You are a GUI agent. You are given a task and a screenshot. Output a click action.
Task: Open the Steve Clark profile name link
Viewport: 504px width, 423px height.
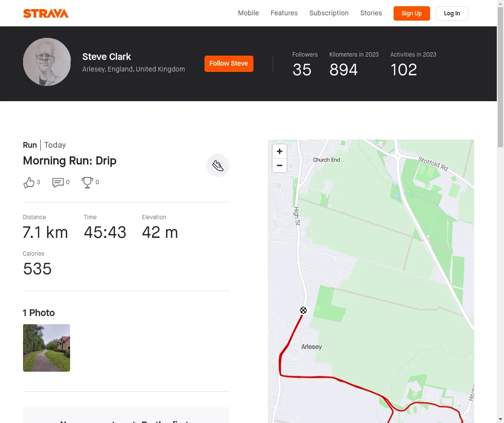107,57
